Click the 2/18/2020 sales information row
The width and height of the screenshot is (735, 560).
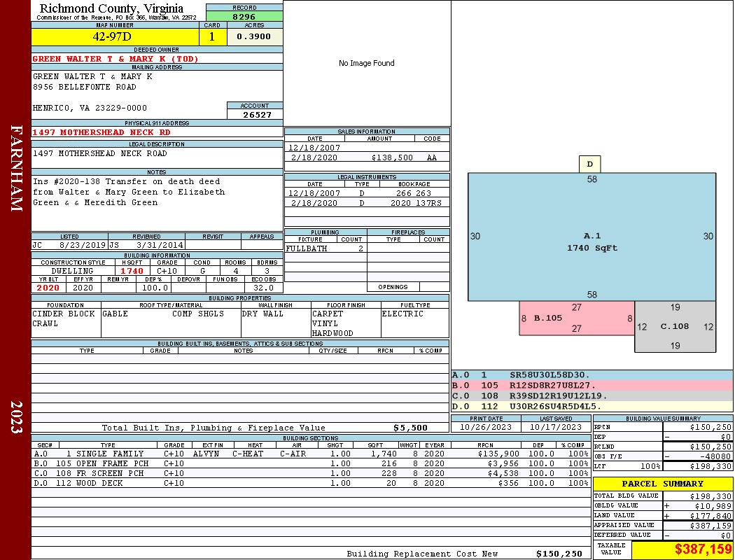click(367, 157)
